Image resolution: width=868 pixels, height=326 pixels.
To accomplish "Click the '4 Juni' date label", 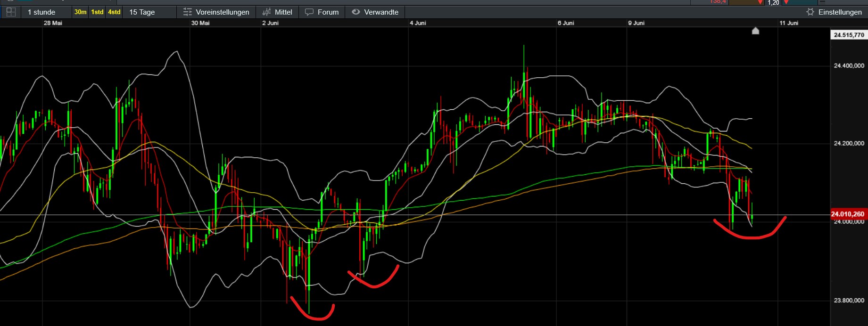I will (418, 23).
